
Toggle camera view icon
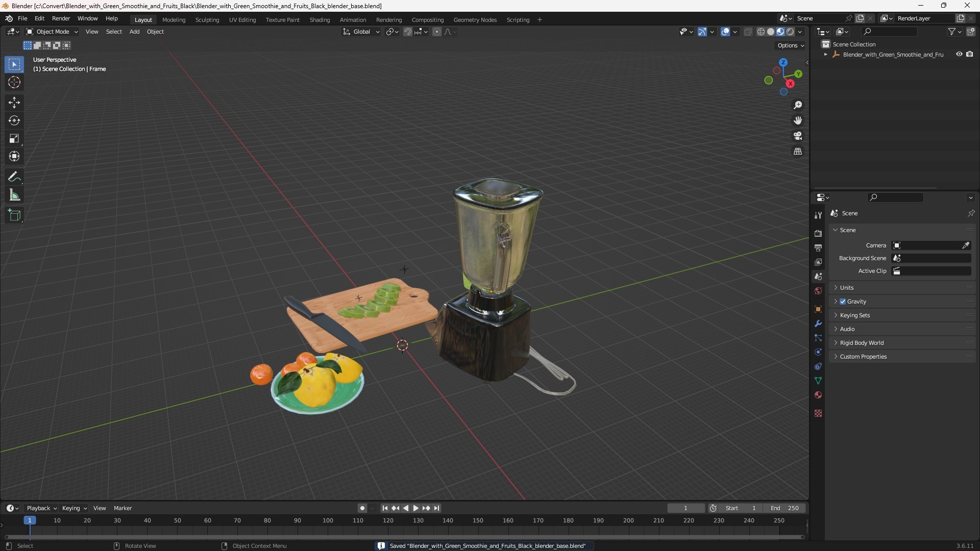pyautogui.click(x=798, y=136)
